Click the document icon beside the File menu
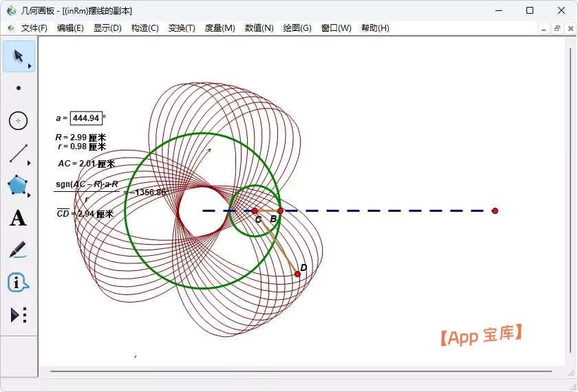 point(11,28)
